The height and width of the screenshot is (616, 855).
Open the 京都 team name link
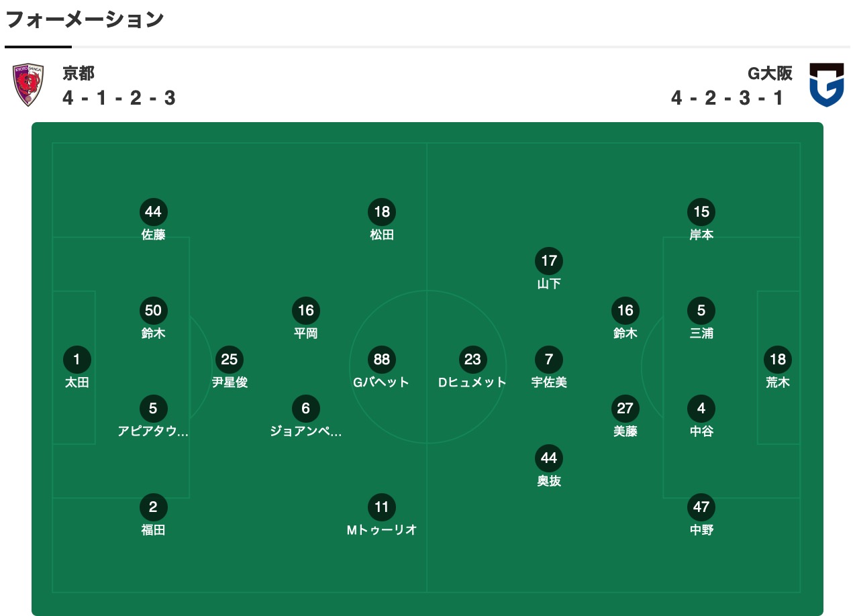click(x=79, y=72)
